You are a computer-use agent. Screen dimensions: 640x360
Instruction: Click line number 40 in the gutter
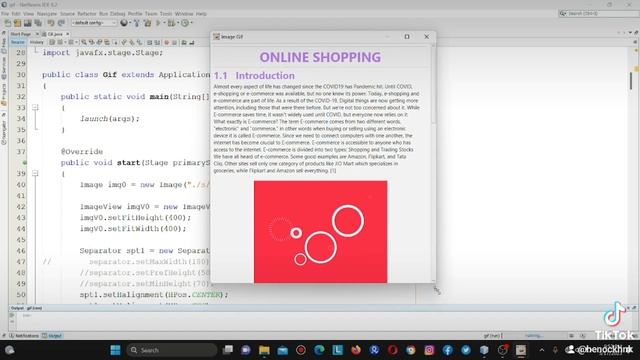[x=21, y=185]
